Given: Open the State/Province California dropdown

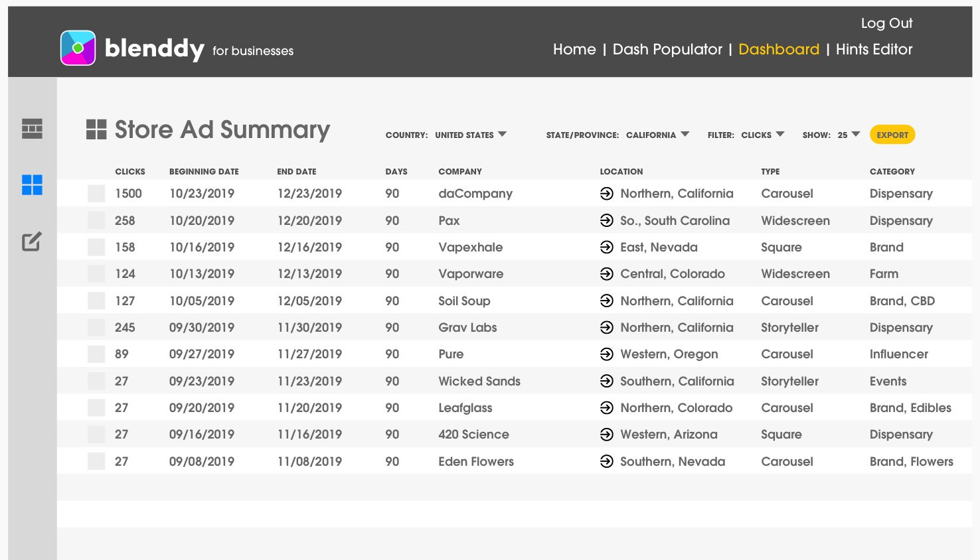Looking at the screenshot, I should coord(657,135).
